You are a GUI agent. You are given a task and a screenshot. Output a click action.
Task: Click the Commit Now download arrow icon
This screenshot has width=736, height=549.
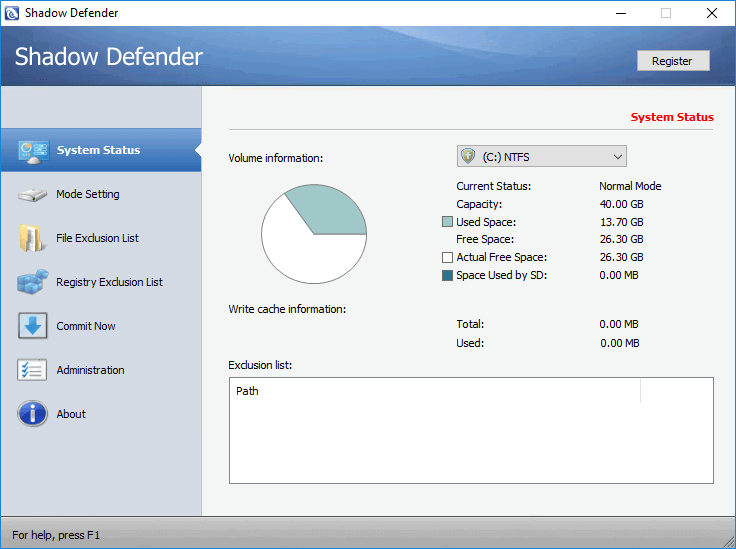tap(33, 326)
